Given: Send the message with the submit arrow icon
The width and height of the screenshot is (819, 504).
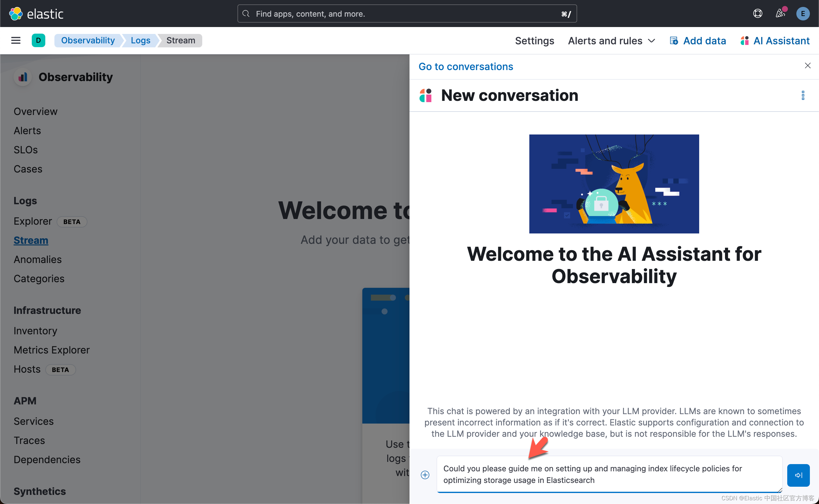Looking at the screenshot, I should [x=799, y=475].
